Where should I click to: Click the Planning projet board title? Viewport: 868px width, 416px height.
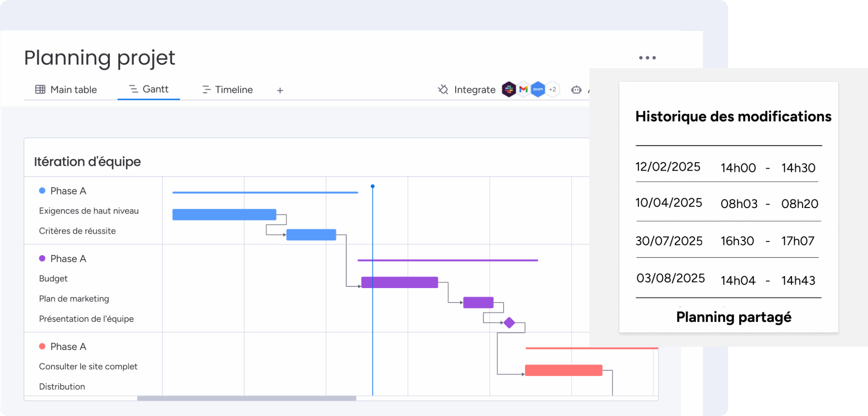[x=100, y=58]
